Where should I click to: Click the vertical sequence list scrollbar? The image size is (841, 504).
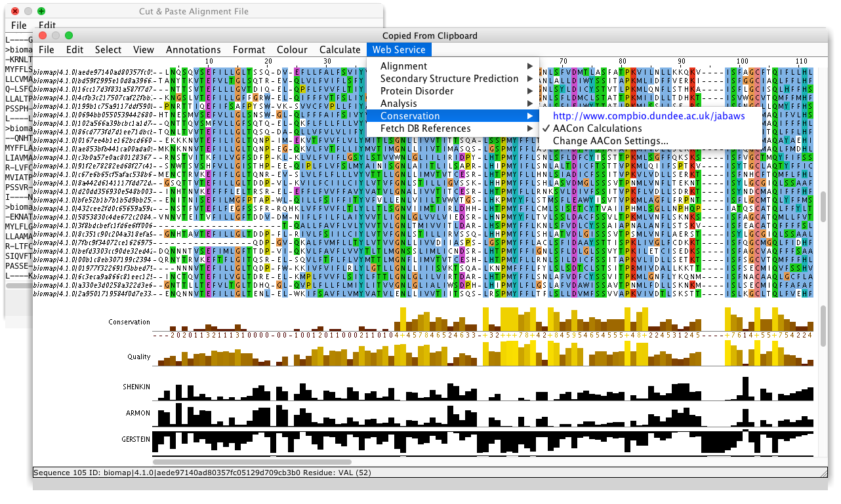823,206
